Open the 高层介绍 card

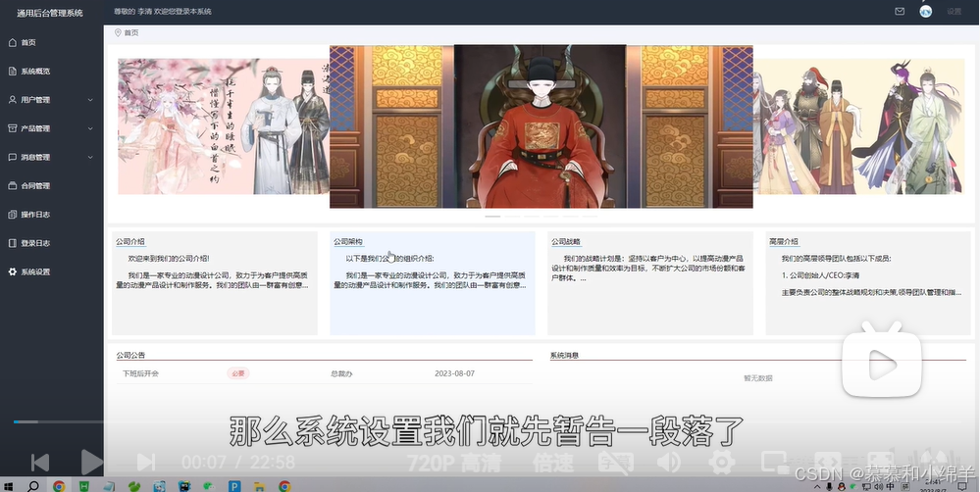click(868, 283)
